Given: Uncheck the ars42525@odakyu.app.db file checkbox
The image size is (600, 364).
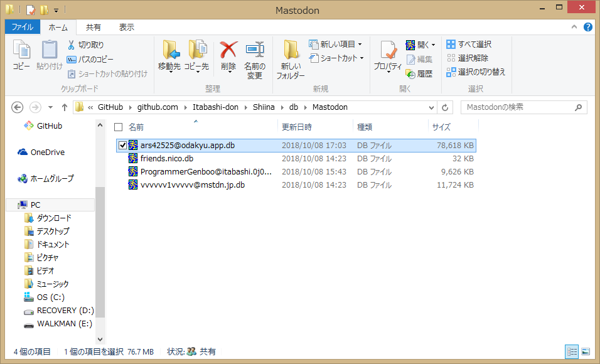Looking at the screenshot, I should [x=122, y=146].
